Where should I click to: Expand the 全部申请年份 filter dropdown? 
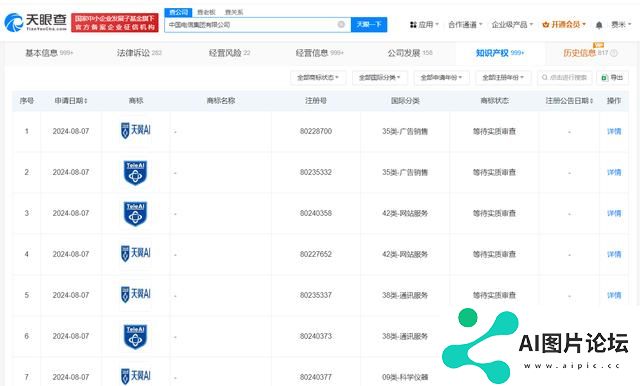442,78
